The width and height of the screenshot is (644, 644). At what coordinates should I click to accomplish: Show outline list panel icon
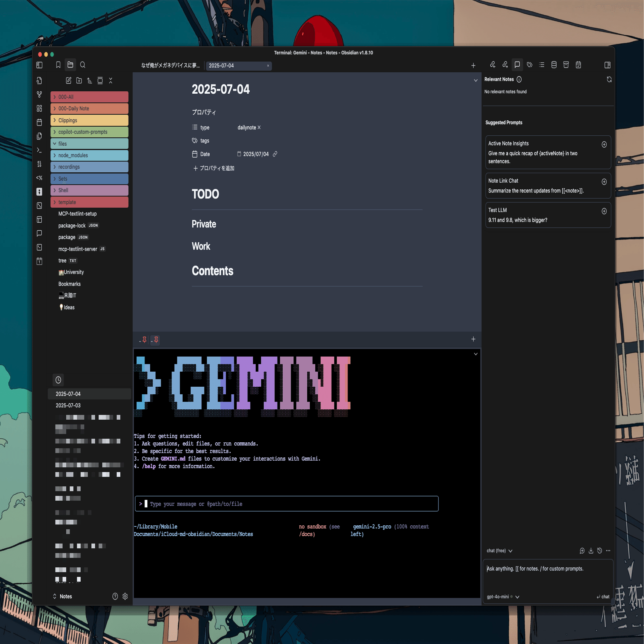click(542, 65)
